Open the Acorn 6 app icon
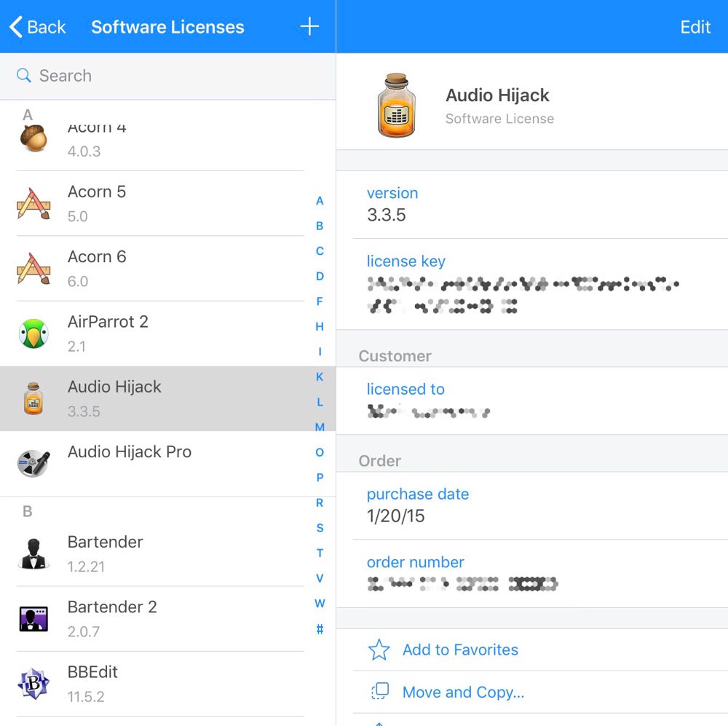Screen dimensions: 728x726 coord(33,269)
